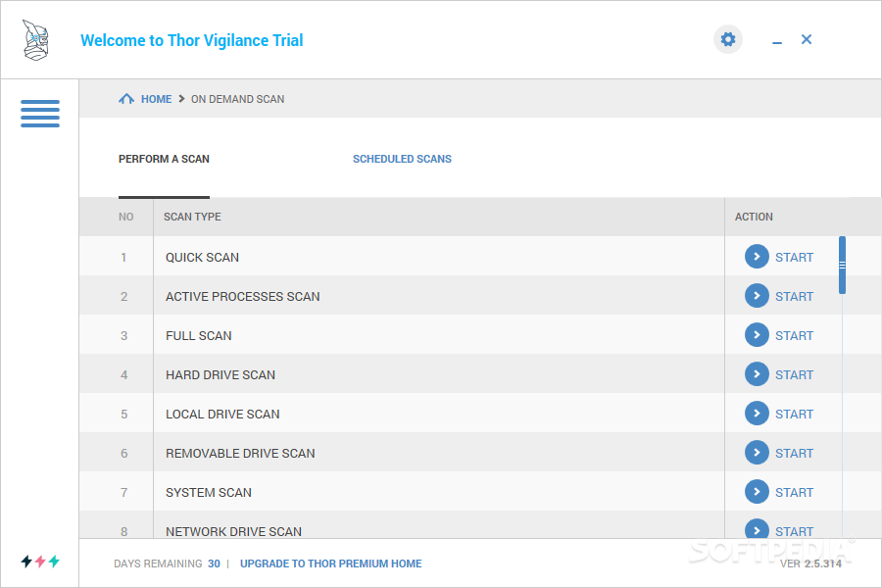
Task: Click the System Scan arrow icon
Action: click(757, 492)
